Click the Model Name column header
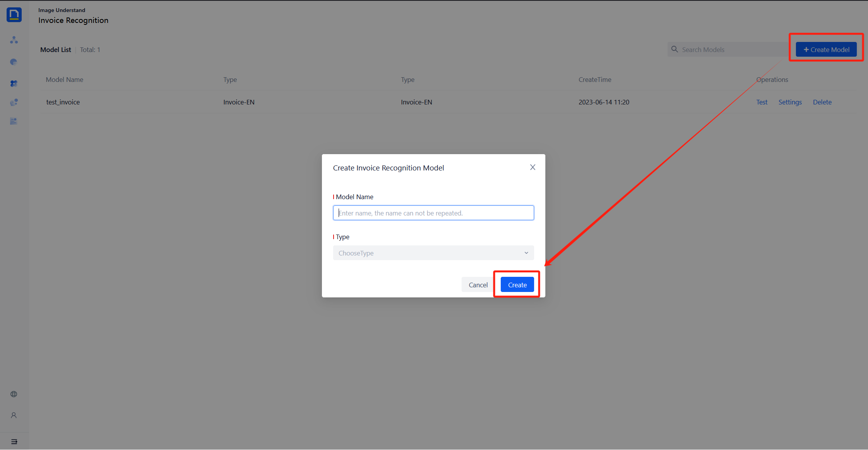The height and width of the screenshot is (450, 868). 64,80
